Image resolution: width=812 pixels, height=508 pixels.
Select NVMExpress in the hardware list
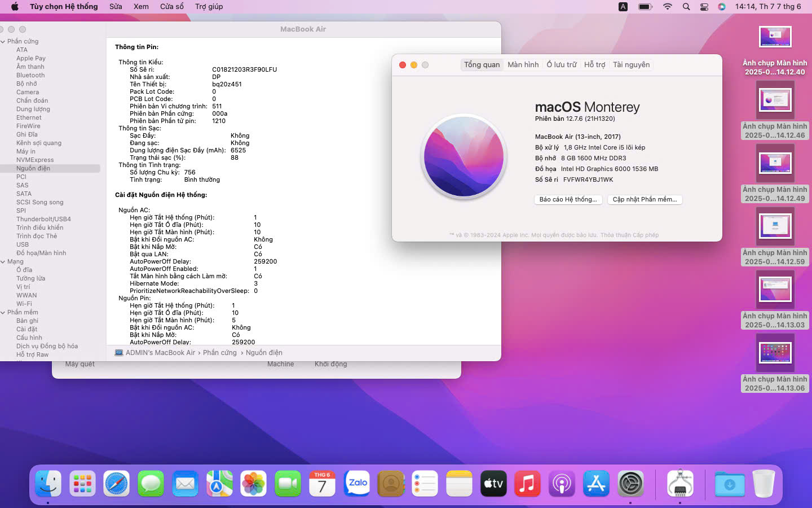pos(35,160)
